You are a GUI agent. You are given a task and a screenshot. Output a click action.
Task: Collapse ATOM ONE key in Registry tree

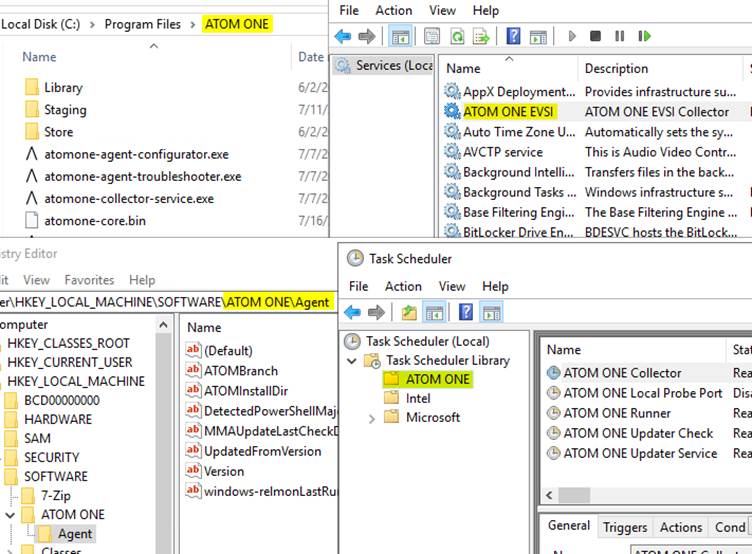(x=10, y=515)
